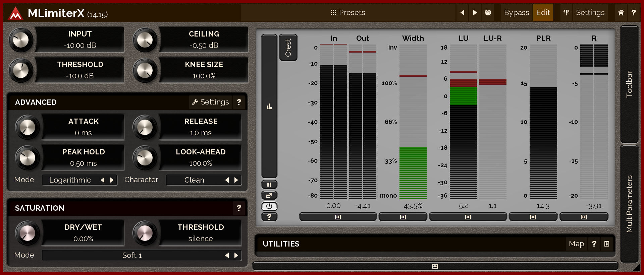
Task: Pop out the meters window
Action: 269,195
